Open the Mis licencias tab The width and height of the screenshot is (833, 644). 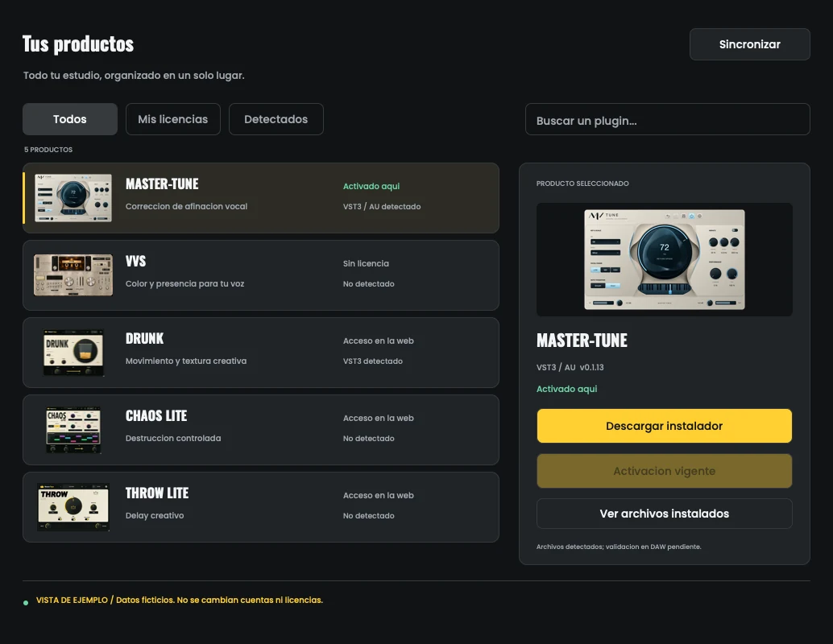coord(172,119)
